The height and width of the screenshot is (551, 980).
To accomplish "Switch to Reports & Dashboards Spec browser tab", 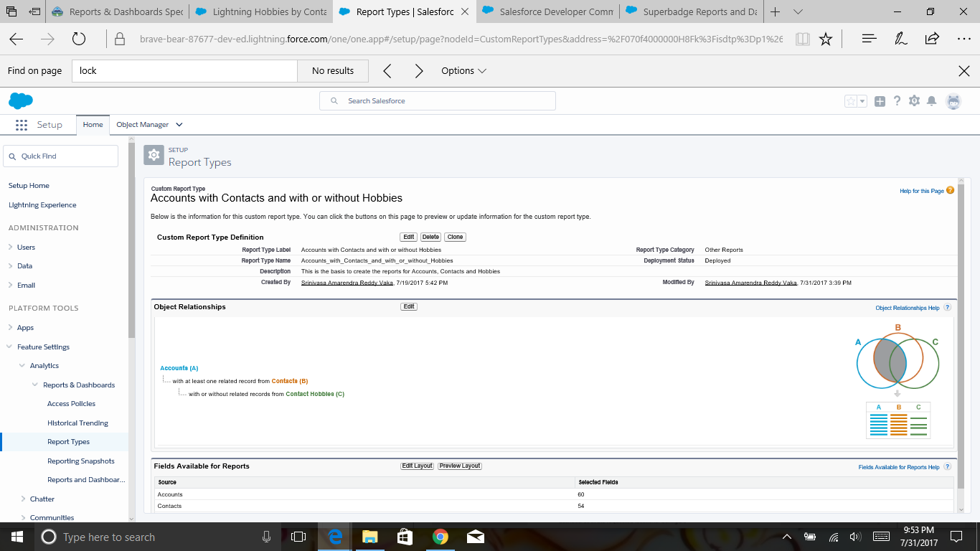I will coord(117,11).
